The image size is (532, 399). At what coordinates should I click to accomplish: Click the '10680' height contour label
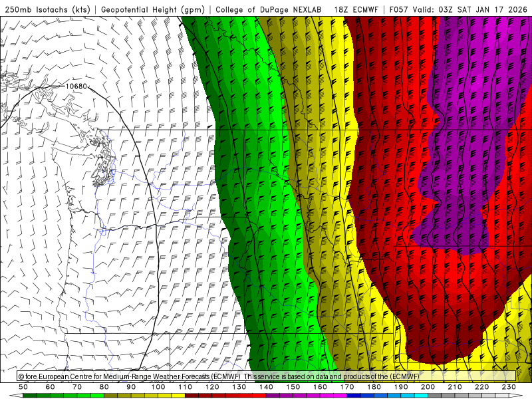(76, 86)
